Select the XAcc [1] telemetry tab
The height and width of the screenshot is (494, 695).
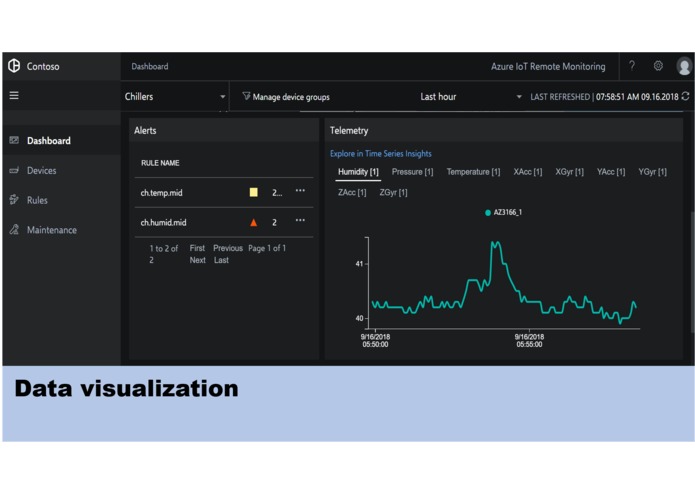point(527,172)
